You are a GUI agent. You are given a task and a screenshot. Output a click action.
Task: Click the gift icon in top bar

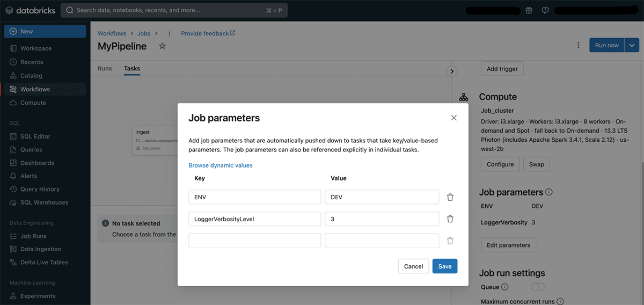click(x=529, y=10)
